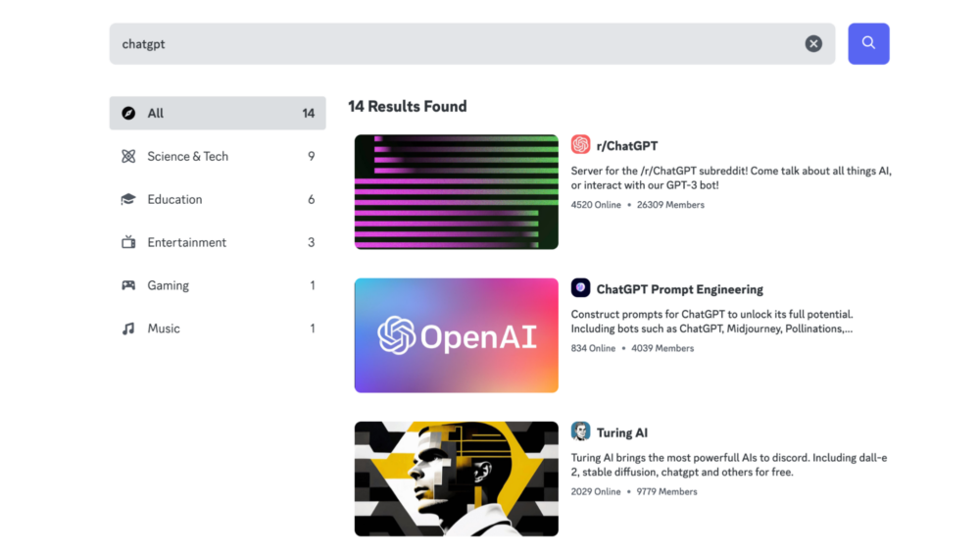Click the Gaming controller icon

[x=128, y=285]
